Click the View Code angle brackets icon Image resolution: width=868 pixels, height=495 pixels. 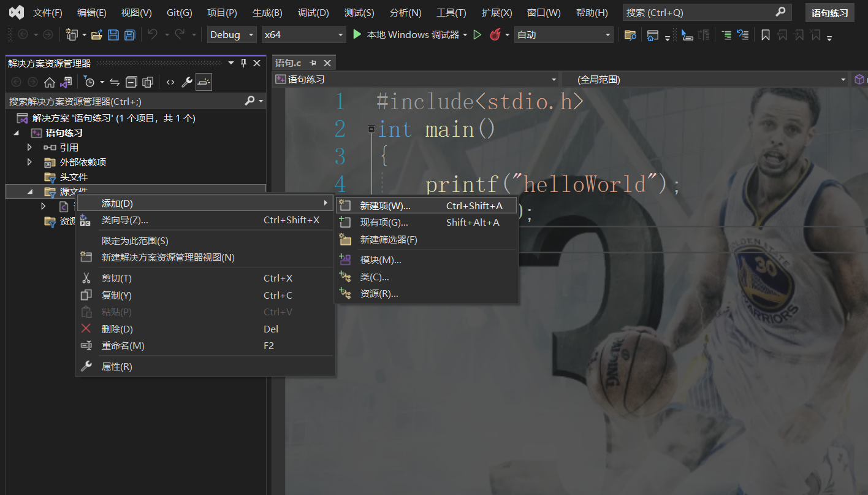170,82
